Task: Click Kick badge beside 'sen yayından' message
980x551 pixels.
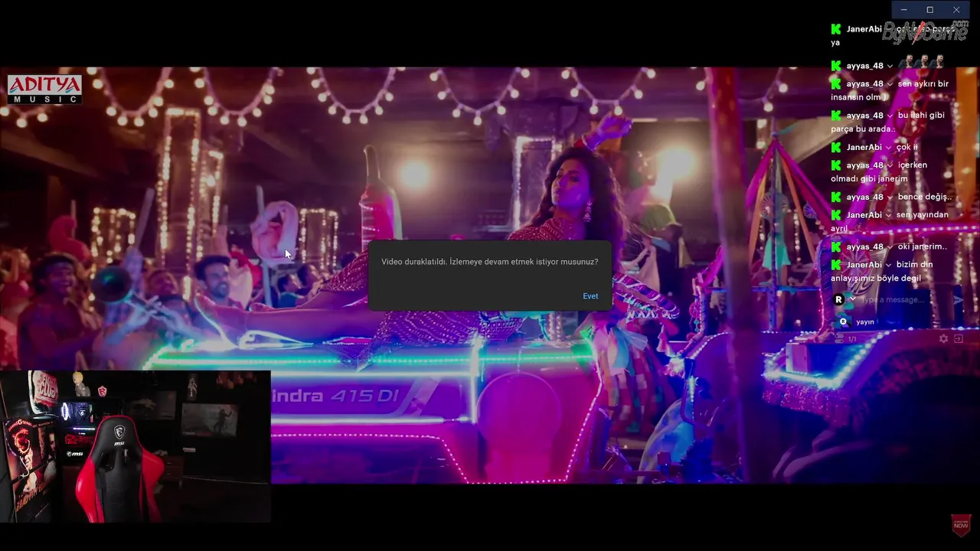Action: pos(836,215)
